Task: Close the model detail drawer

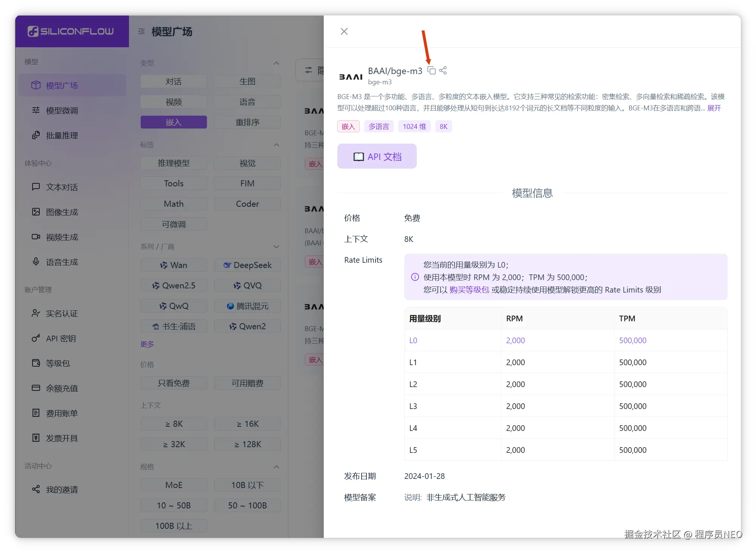Action: tap(344, 31)
